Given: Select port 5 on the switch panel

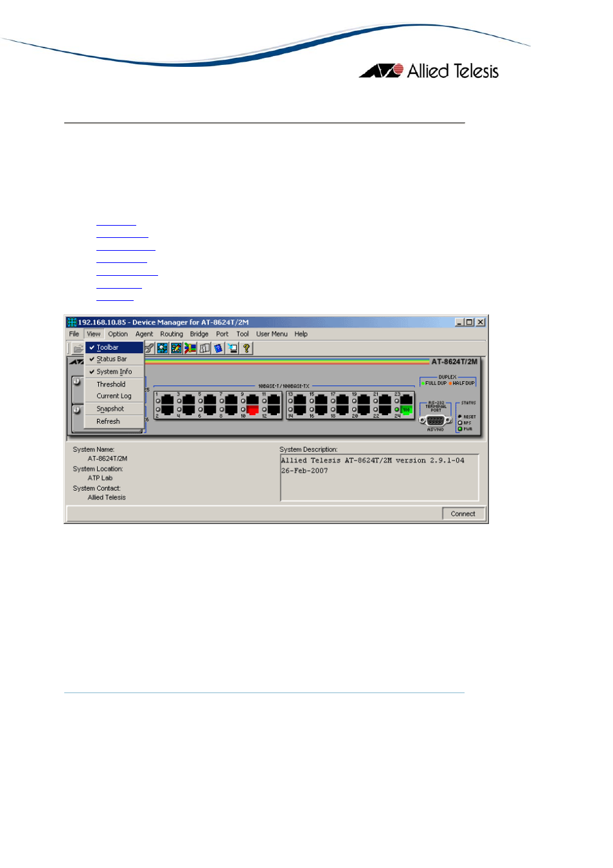Looking at the screenshot, I should pyautogui.click(x=210, y=400).
